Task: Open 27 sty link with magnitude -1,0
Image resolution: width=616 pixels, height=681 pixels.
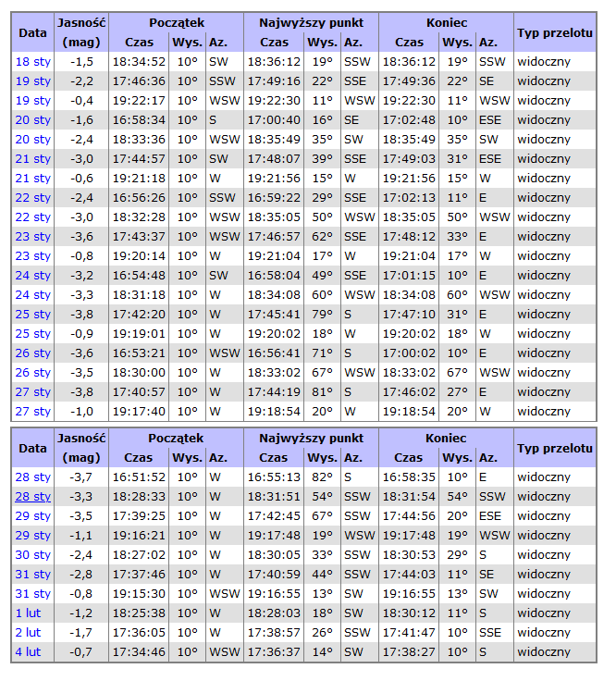Action: coord(33,412)
